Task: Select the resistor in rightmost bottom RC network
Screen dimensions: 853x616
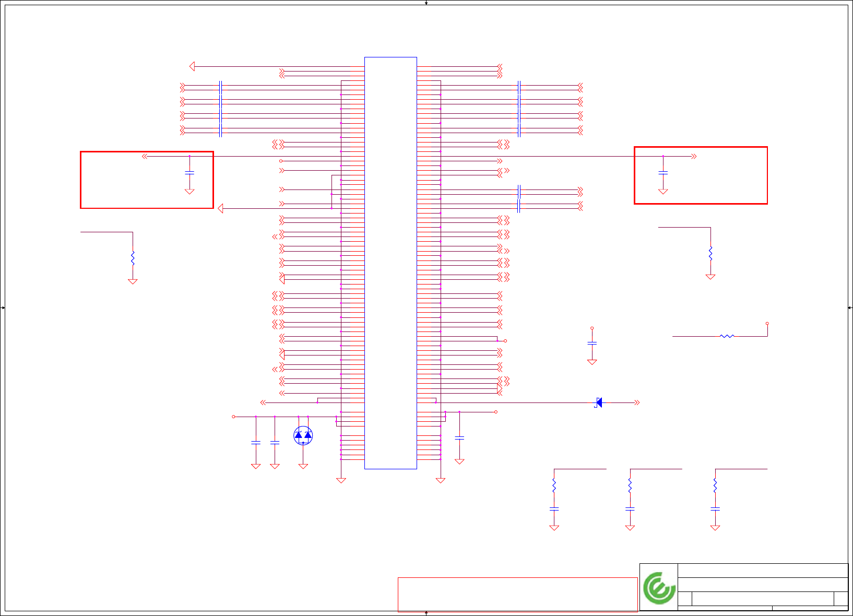Action: (x=715, y=486)
